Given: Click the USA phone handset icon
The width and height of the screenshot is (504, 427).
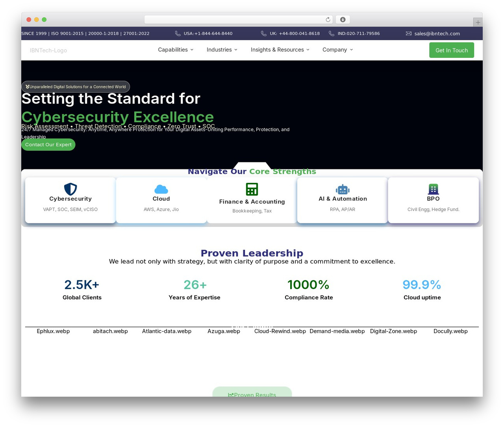Looking at the screenshot, I should coord(178,33).
